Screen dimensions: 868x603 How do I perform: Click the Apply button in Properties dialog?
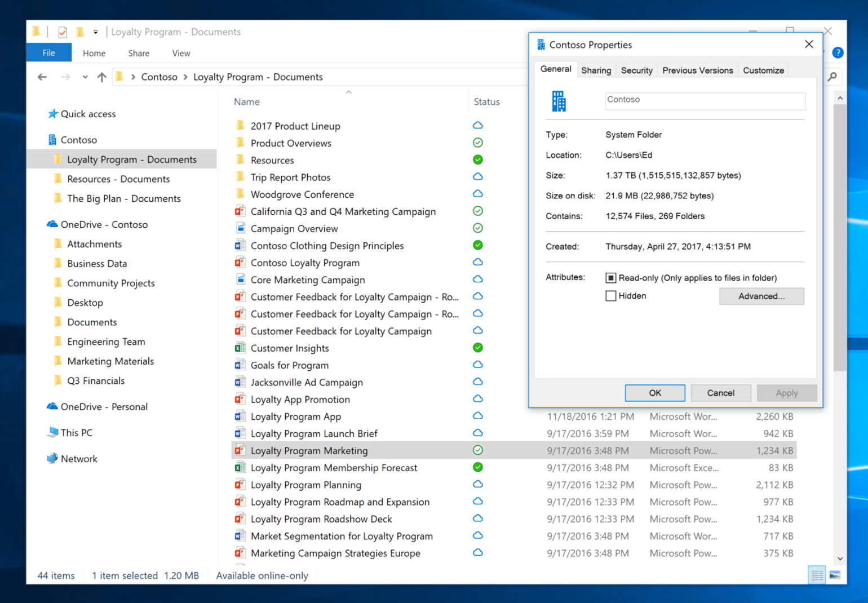click(787, 393)
